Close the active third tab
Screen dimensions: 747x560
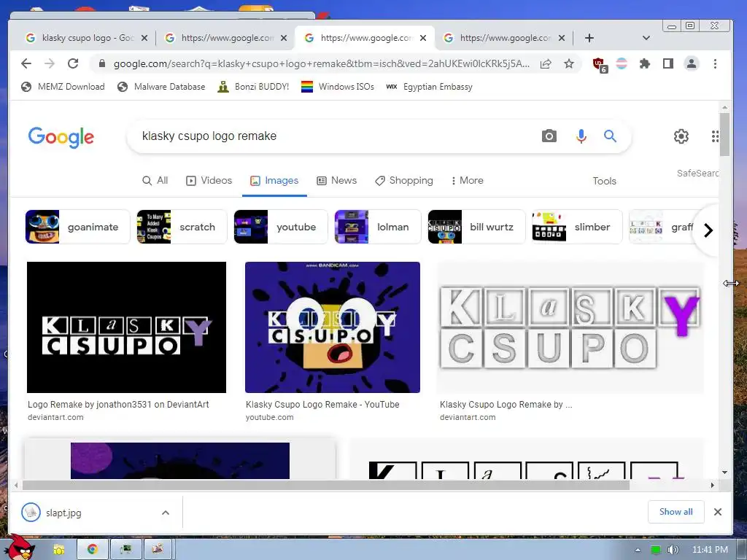pos(423,38)
